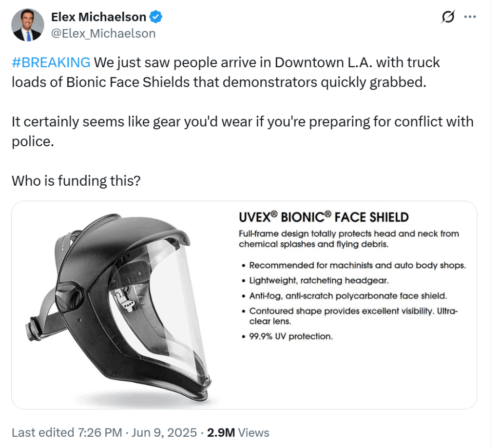This screenshot has height=448, width=499.
Task: Open the 2.9M Views count
Action: (x=238, y=432)
